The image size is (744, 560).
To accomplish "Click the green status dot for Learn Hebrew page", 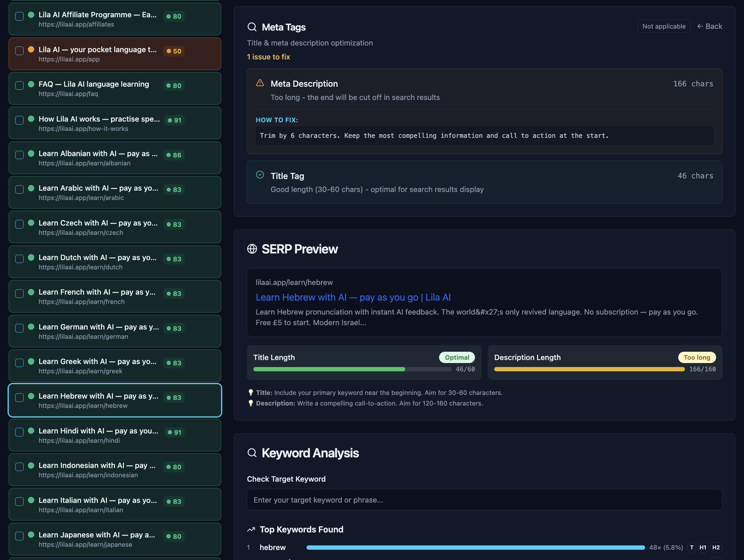I will click(x=31, y=396).
